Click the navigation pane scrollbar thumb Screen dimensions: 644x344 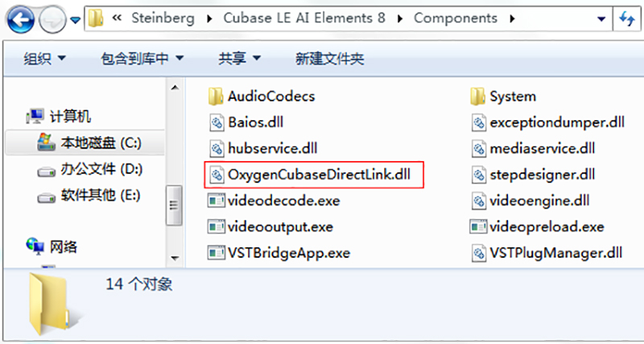(174, 205)
